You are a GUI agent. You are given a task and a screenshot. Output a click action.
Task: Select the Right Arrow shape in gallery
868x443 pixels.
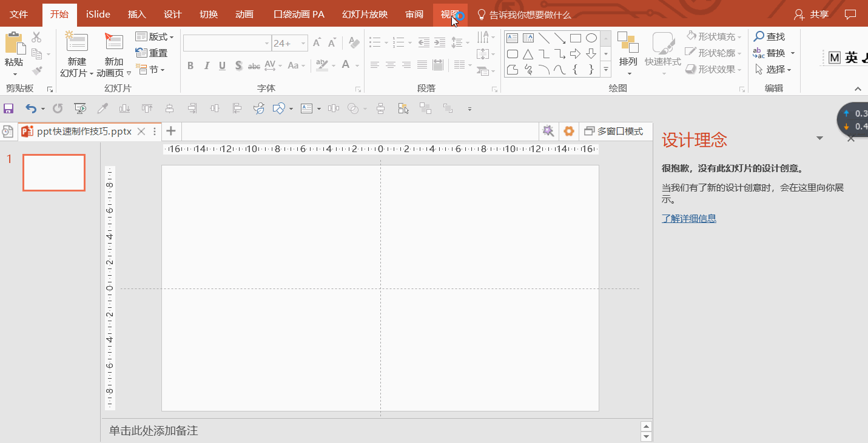576,54
